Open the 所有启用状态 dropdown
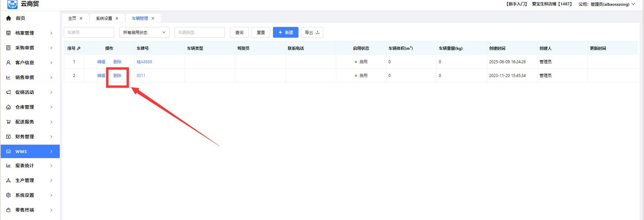This screenshot has height=220, width=644. [144, 33]
